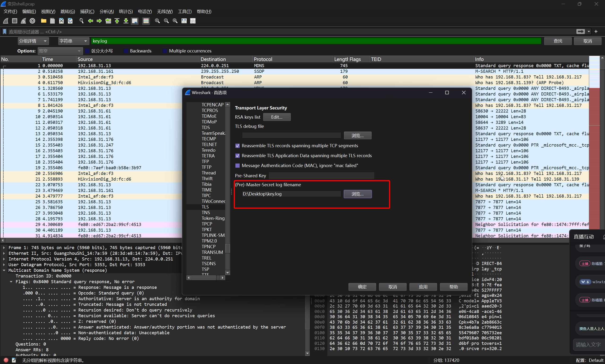The width and height of the screenshot is (605, 364).
Task: Reset text size to normal
Action: (175, 21)
